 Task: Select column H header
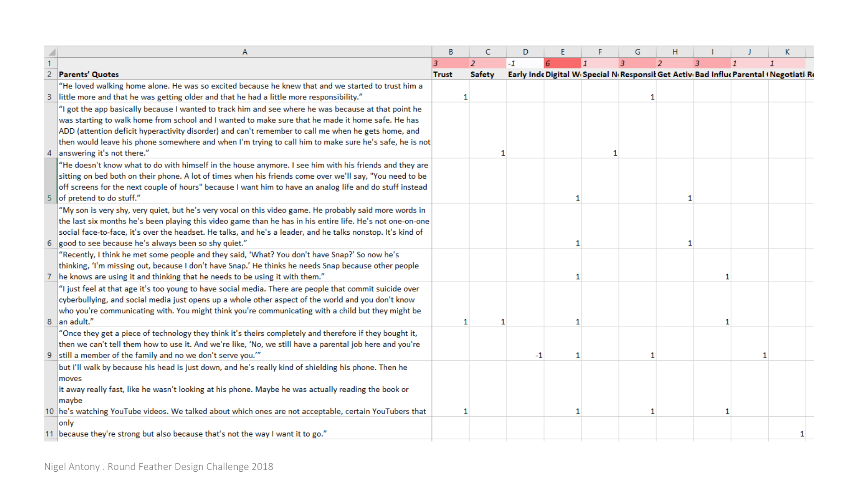point(675,52)
